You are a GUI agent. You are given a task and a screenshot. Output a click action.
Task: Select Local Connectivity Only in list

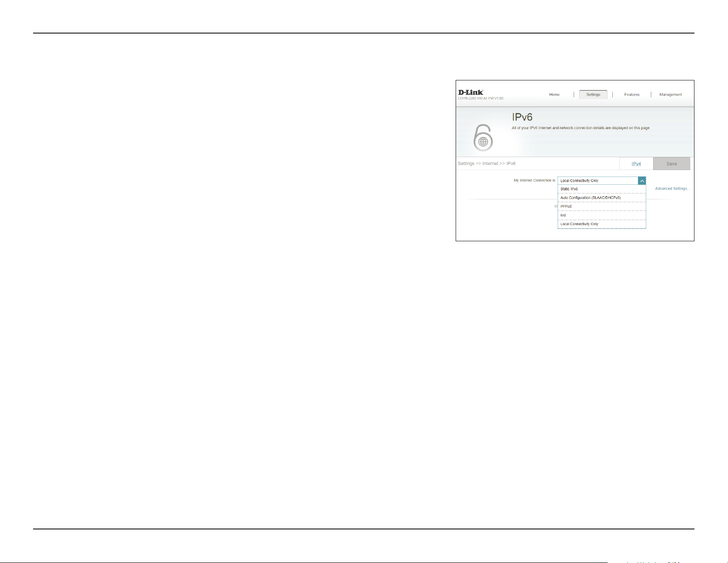pyautogui.click(x=602, y=224)
